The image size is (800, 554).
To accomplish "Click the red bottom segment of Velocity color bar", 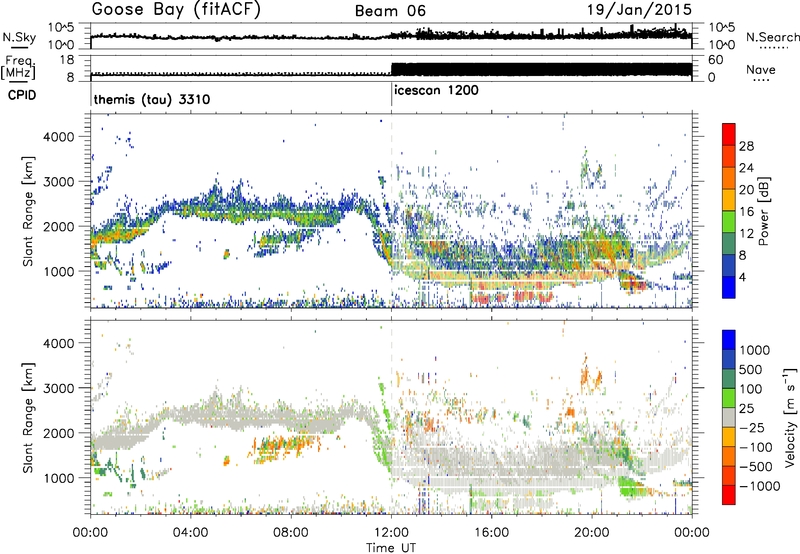I will (729, 495).
